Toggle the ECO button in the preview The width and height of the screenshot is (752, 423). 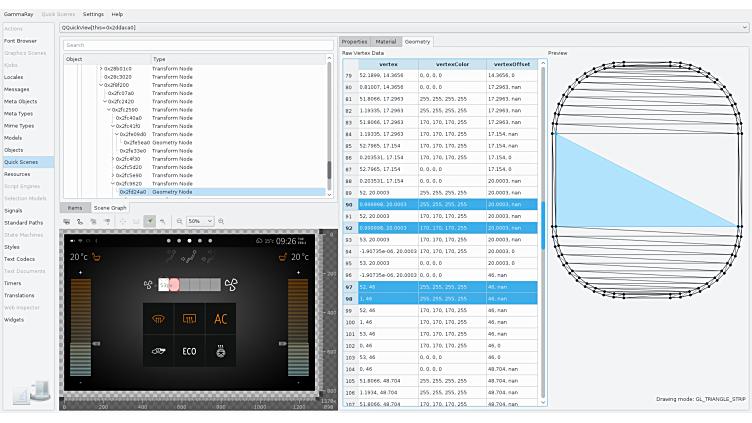point(189,352)
